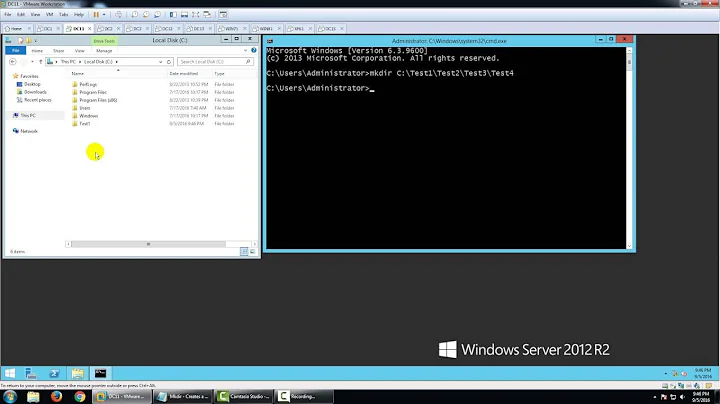
Task: Click the take snapshot toolbar icon
Action: point(135,15)
